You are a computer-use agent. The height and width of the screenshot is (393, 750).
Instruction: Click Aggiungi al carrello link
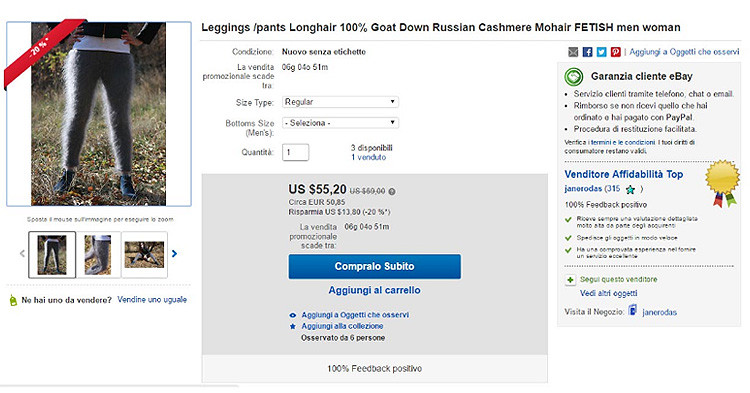(x=375, y=290)
